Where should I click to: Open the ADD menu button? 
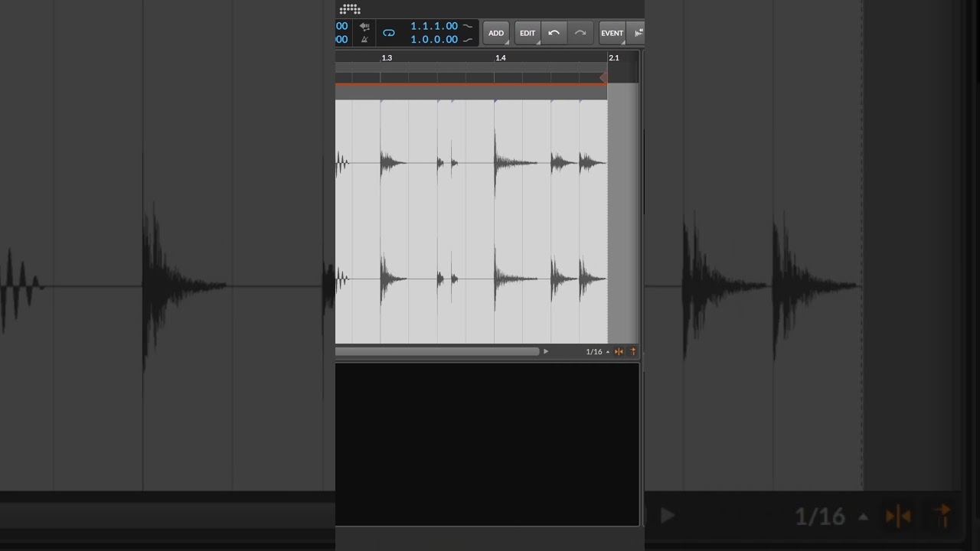pyautogui.click(x=496, y=33)
